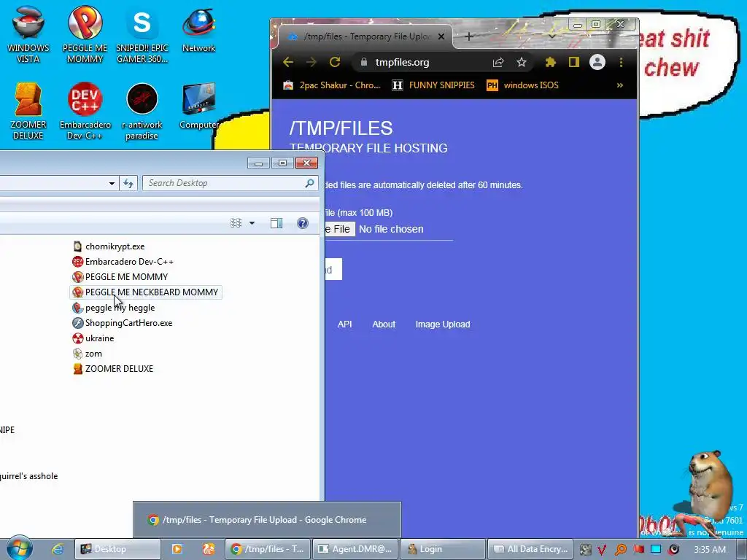Reload the tmpfiles.org page
The width and height of the screenshot is (747, 560).
pos(335,63)
